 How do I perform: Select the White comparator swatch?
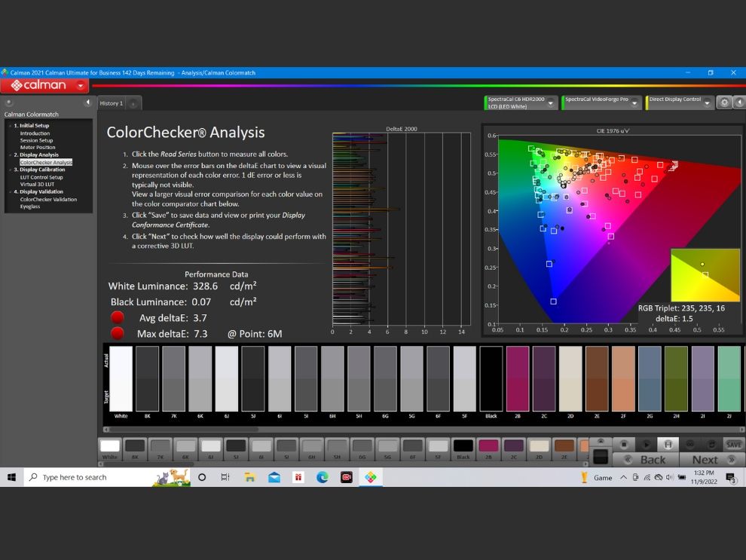(x=121, y=378)
